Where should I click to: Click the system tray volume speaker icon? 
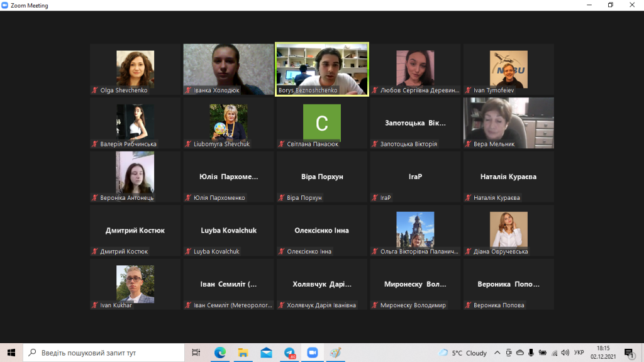[x=565, y=353]
